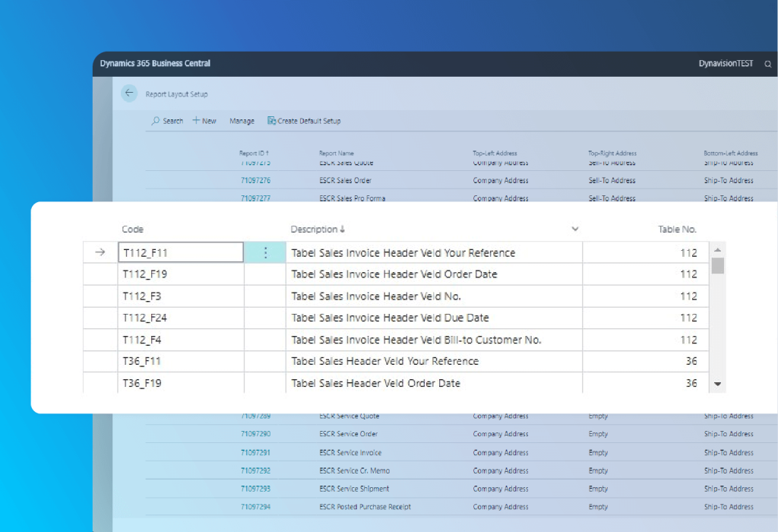Click the Table No. column header
Image resolution: width=778 pixels, height=532 pixels.
click(678, 229)
